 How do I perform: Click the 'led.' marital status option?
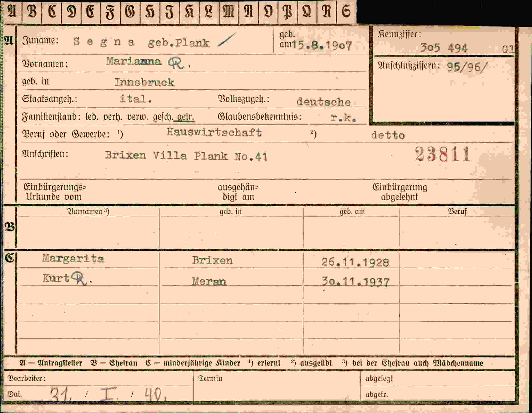(92, 117)
